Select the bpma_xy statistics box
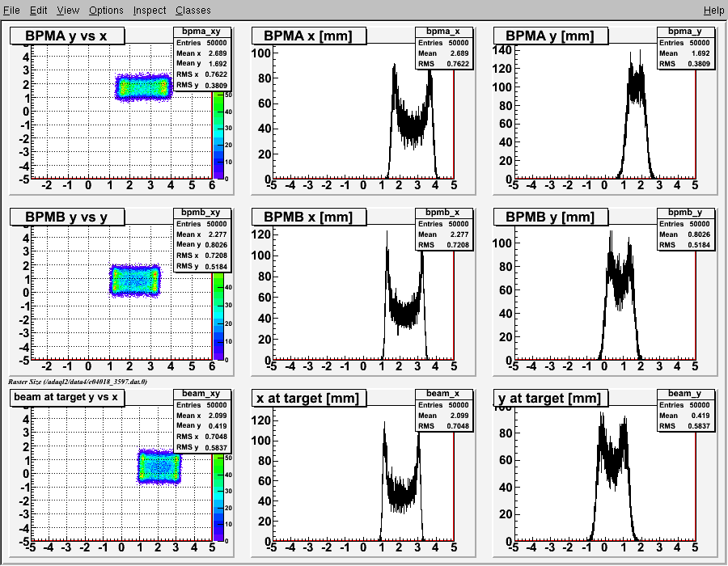728x566 pixels. click(x=202, y=58)
